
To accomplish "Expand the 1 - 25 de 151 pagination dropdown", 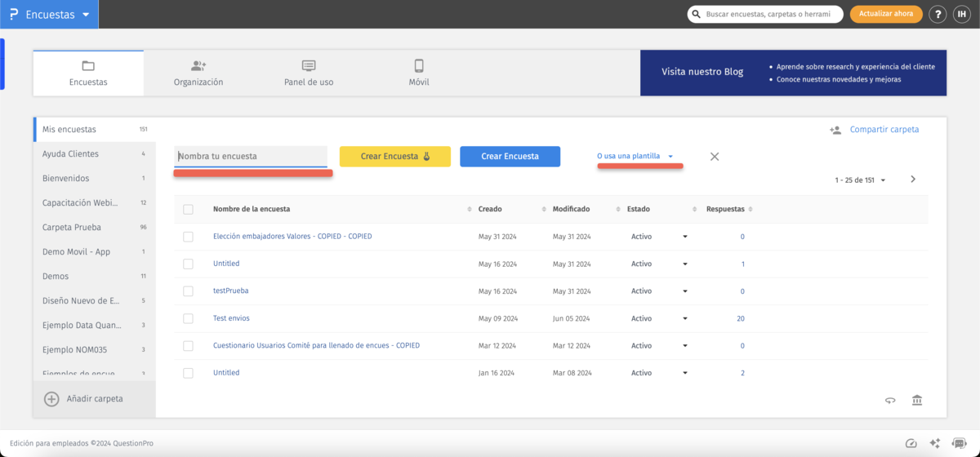I will [x=860, y=180].
